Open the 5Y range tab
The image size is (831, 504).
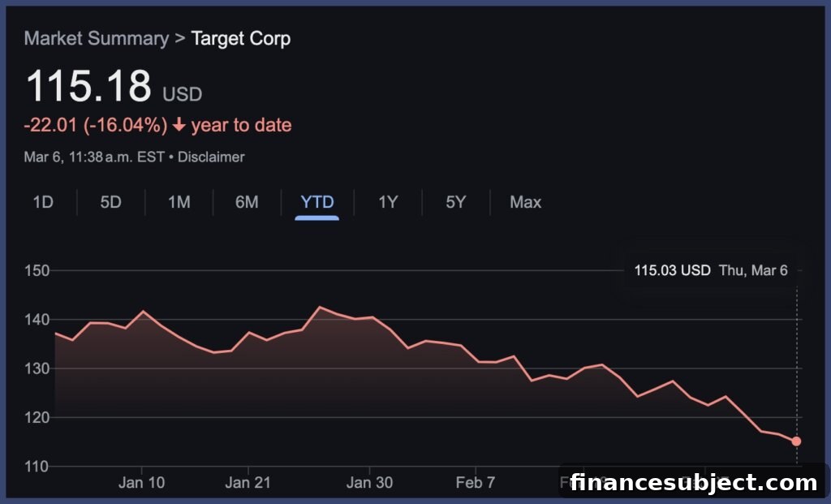coord(456,202)
